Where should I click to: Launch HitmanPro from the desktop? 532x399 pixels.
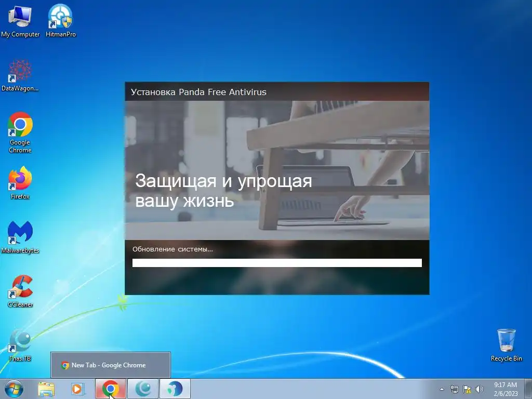(60, 21)
